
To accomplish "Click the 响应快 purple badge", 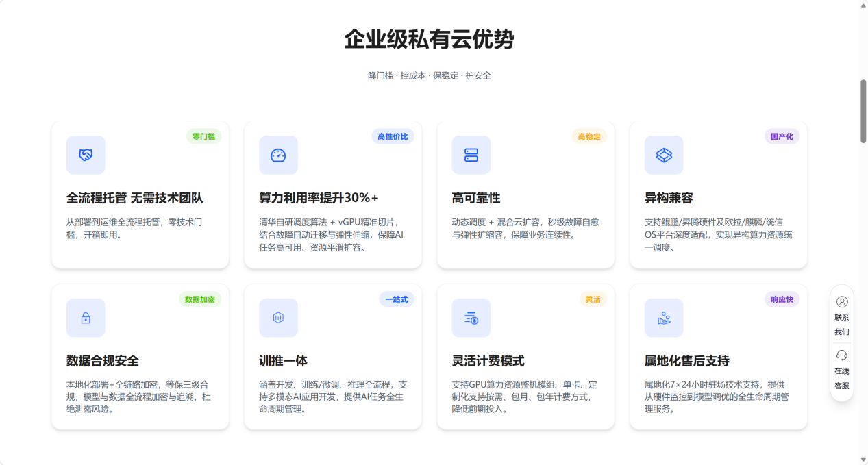I will click(x=782, y=299).
